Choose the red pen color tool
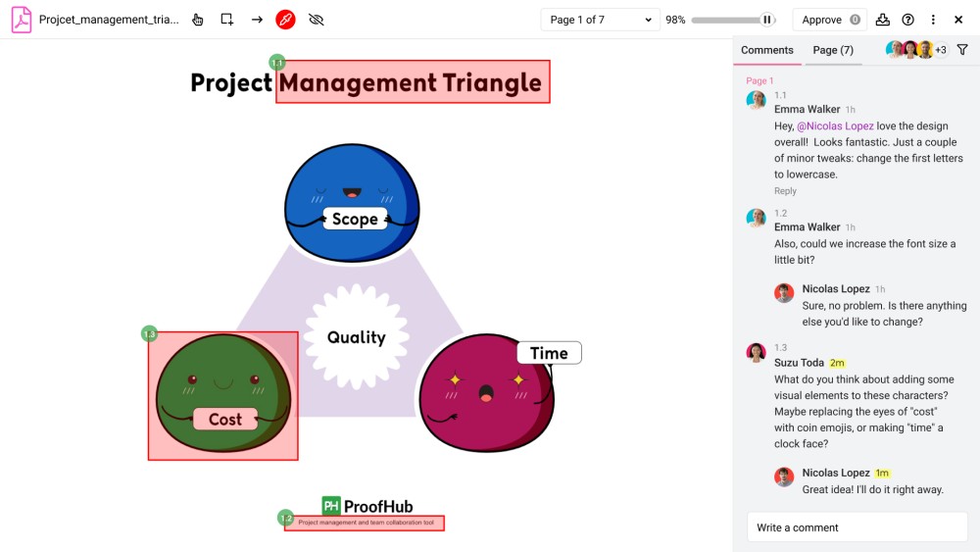The width and height of the screenshot is (980, 552). click(x=285, y=20)
